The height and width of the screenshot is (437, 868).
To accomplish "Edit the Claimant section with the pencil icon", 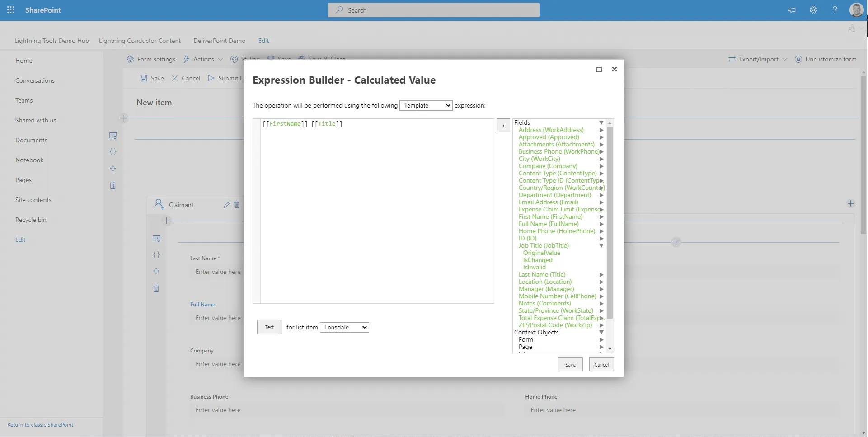I will click(227, 205).
